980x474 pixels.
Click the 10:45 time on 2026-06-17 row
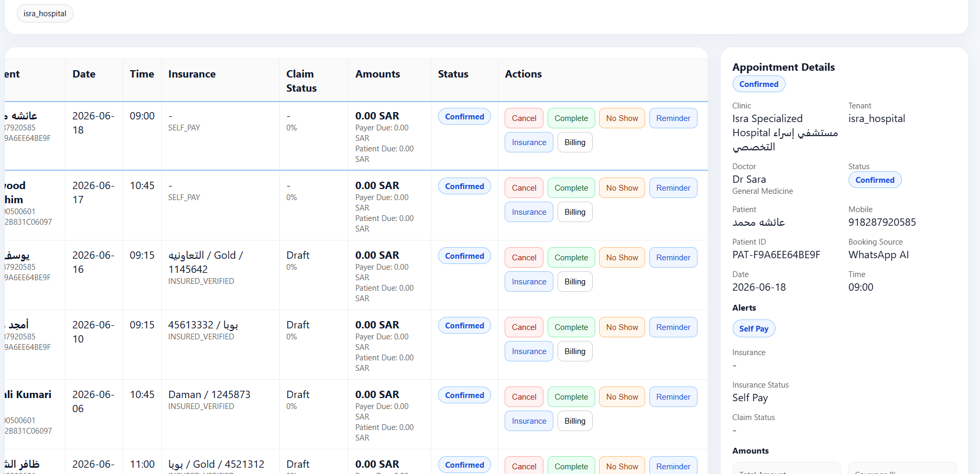142,186
